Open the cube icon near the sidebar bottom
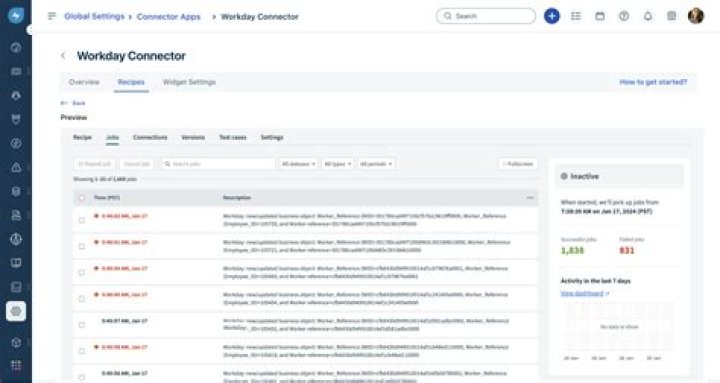The width and height of the screenshot is (720, 383). [16, 342]
